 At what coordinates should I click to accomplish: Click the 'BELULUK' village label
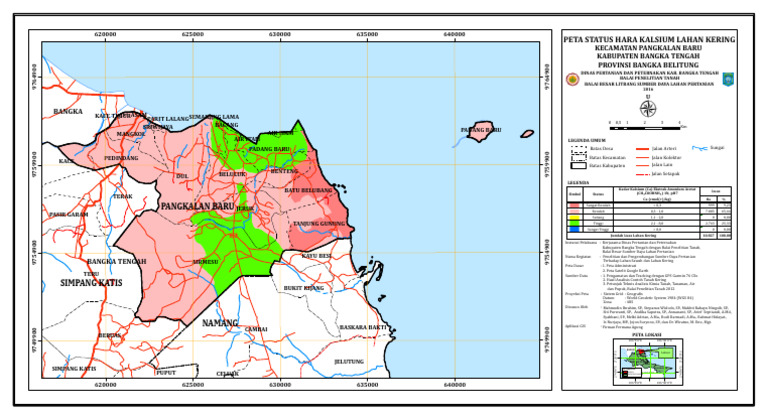click(232, 174)
